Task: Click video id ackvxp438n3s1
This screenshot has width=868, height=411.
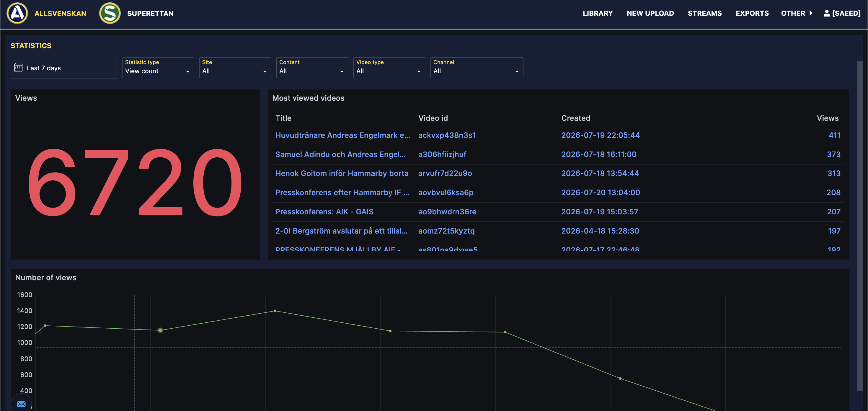Action: coord(447,135)
